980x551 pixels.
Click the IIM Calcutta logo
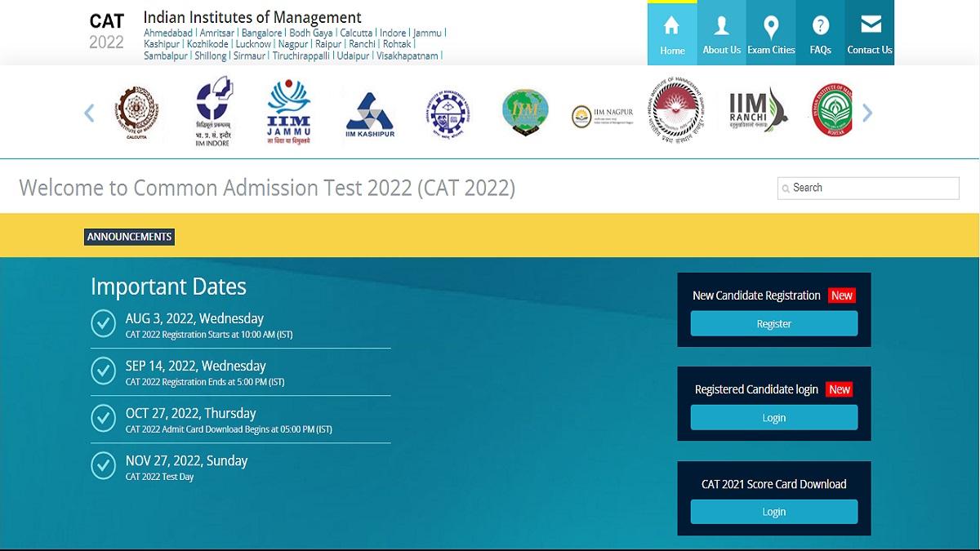(x=137, y=110)
